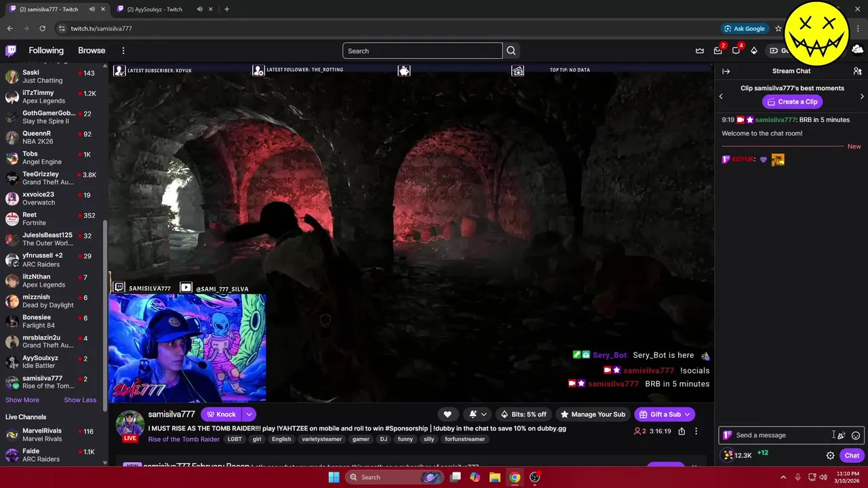Show the previous clip banner arrow
This screenshot has height=488, width=868.
721,96
